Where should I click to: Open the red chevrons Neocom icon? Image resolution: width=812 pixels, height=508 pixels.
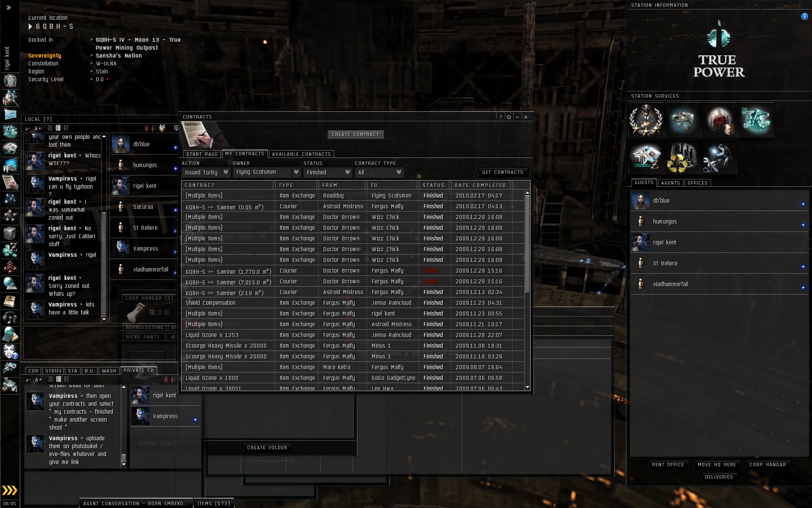coord(10,266)
